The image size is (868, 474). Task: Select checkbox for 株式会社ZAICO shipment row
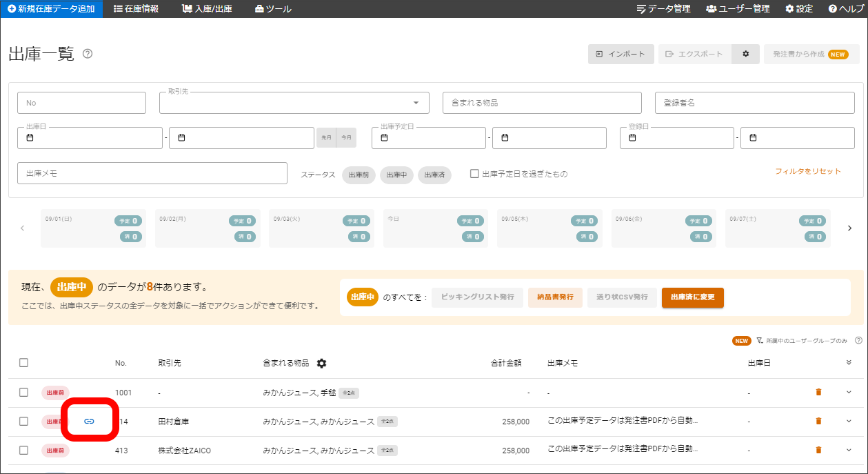point(23,450)
